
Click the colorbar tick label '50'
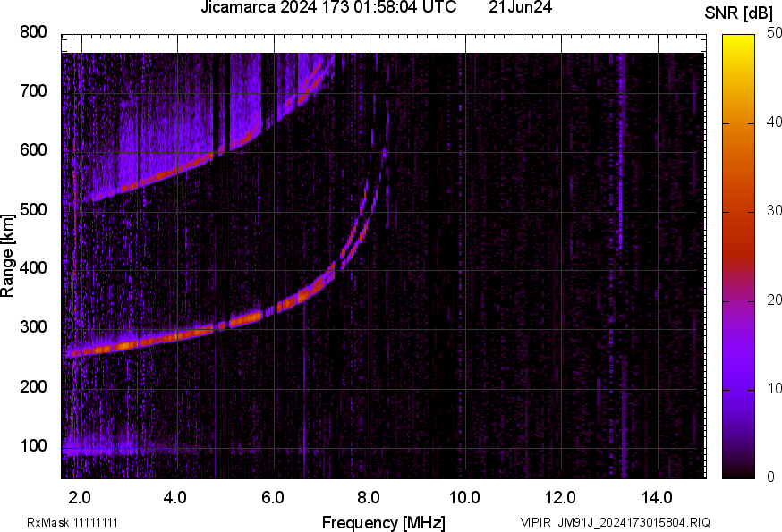click(774, 33)
